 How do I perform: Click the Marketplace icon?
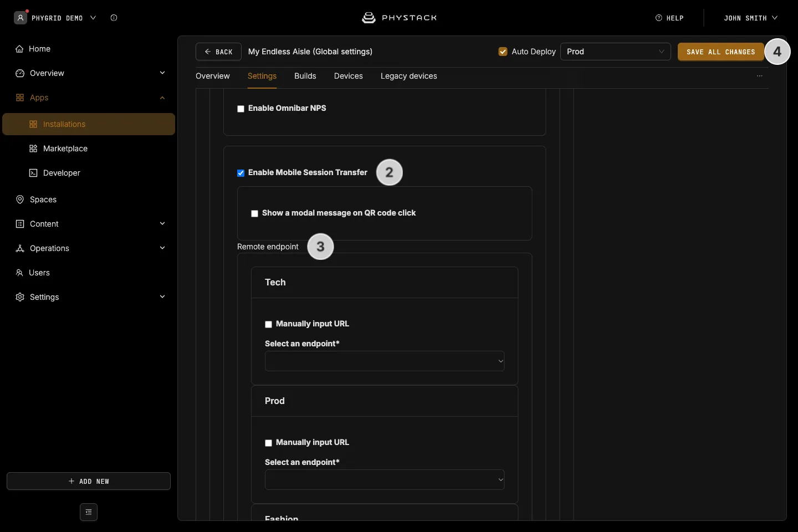coord(33,149)
